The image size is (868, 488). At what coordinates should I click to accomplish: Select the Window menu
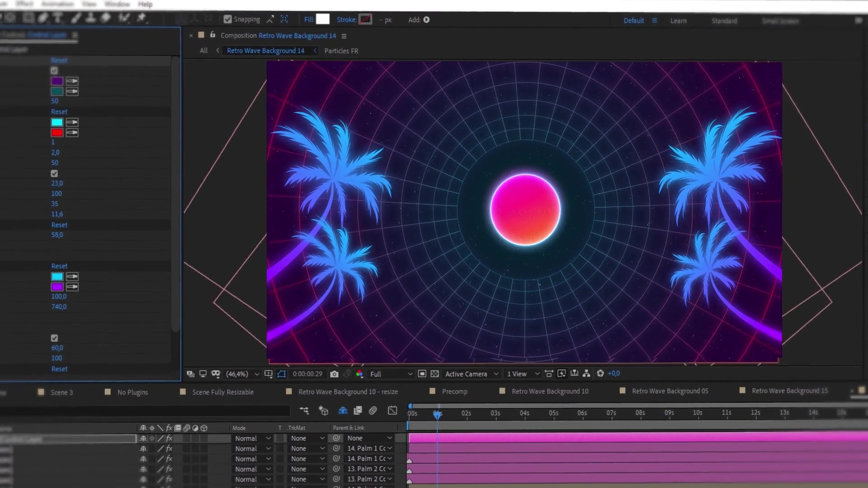(x=117, y=4)
